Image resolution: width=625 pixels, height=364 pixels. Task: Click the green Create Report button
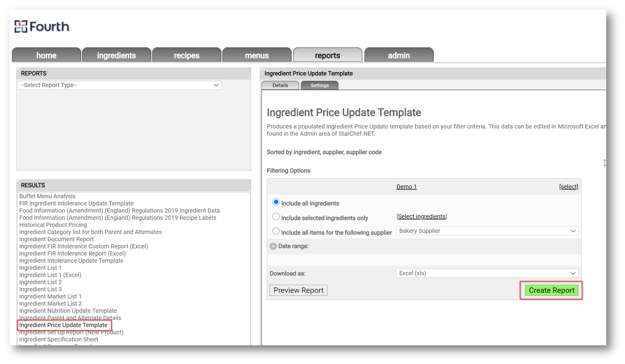pyautogui.click(x=551, y=290)
